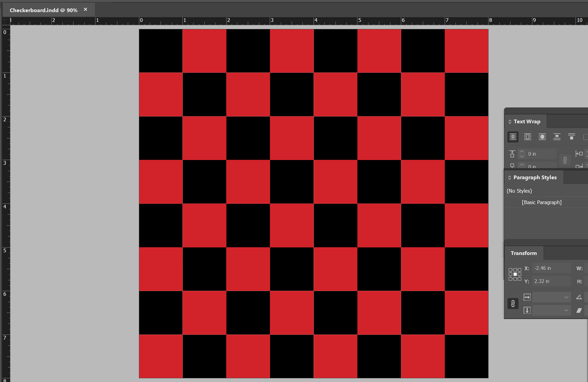Switch to the Checkerboard.indd document tab
This screenshot has width=588, height=382.
point(43,10)
